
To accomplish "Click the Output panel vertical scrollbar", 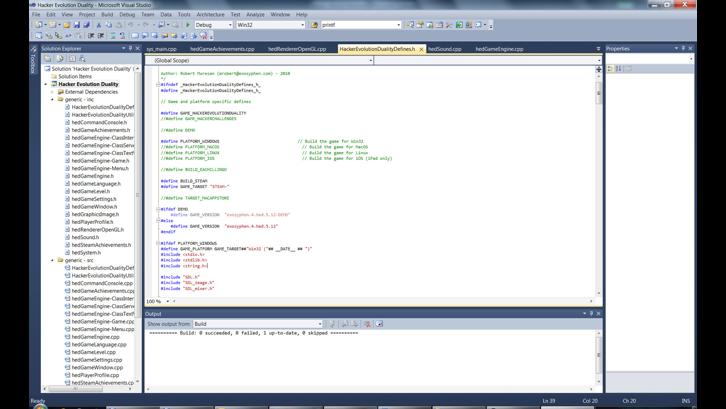I will tap(598, 355).
